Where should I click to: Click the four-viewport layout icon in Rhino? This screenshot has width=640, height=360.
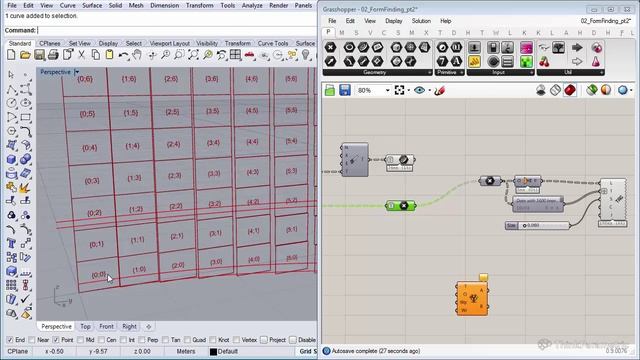point(236,55)
